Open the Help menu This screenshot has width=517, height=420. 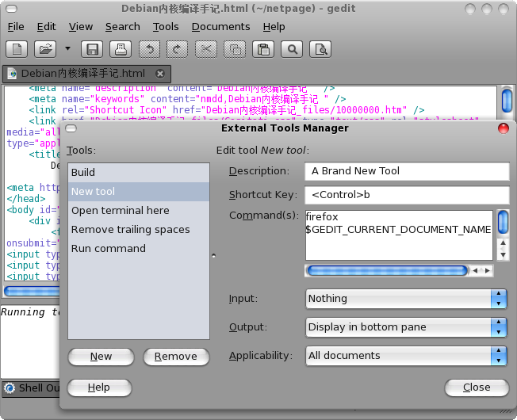tap(274, 27)
